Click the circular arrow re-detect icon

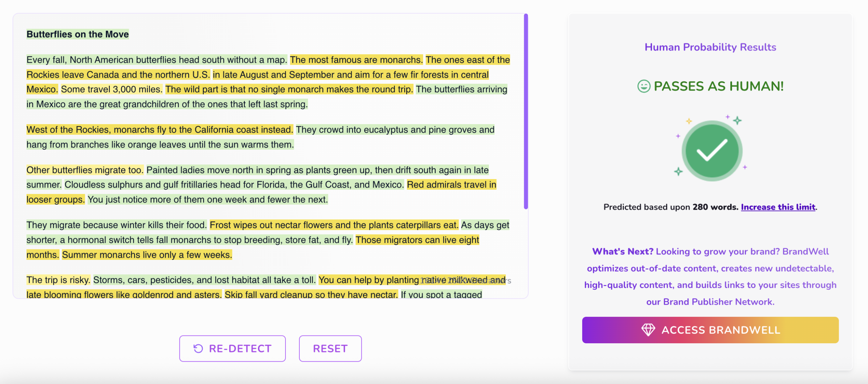198,348
